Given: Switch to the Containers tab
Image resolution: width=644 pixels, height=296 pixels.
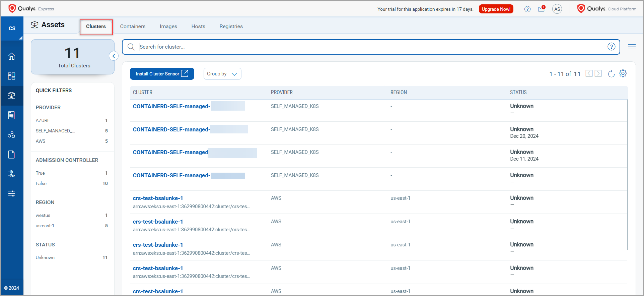Looking at the screenshot, I should (x=133, y=26).
